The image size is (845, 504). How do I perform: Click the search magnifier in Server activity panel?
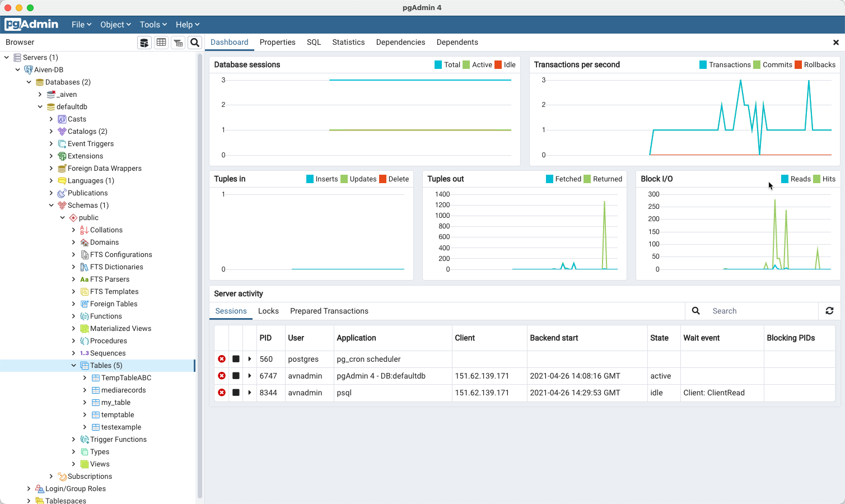(x=695, y=311)
